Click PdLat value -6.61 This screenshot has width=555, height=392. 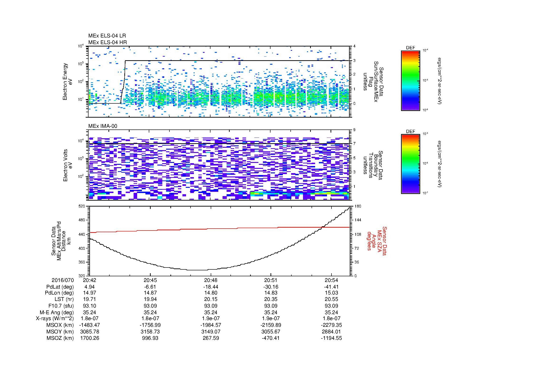tap(150, 287)
